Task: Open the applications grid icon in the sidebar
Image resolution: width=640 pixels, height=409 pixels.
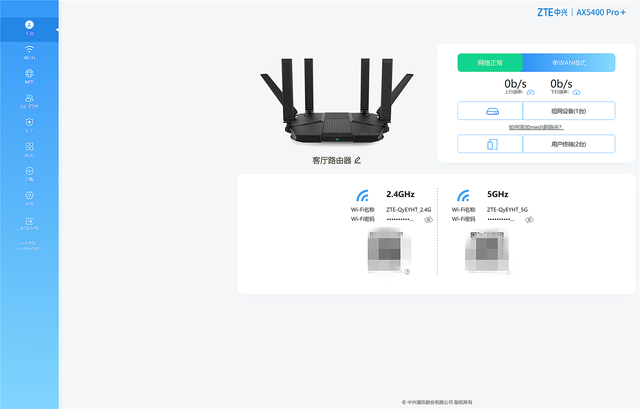Action: [29, 149]
